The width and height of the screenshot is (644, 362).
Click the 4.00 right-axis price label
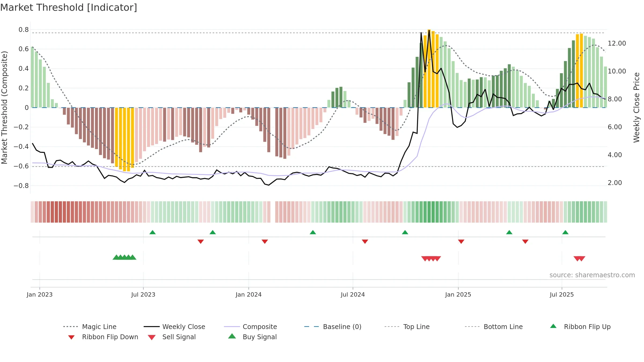(615, 155)
